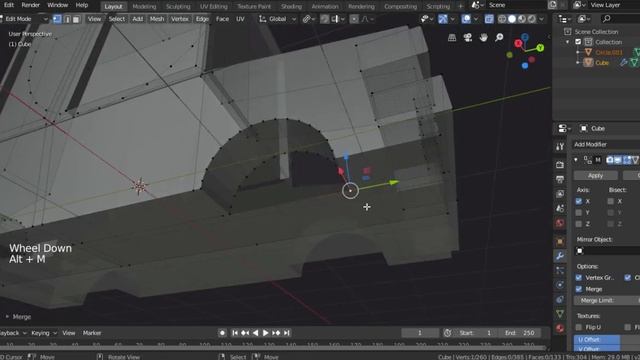Image resolution: width=640 pixels, height=360 pixels.
Task: Toggle snapping magnet icon
Action: point(324,19)
